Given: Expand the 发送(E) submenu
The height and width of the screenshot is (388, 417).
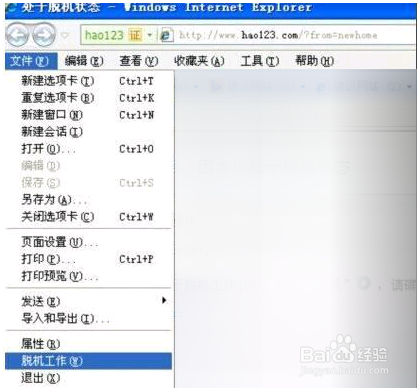Looking at the screenshot, I should pos(89,301).
